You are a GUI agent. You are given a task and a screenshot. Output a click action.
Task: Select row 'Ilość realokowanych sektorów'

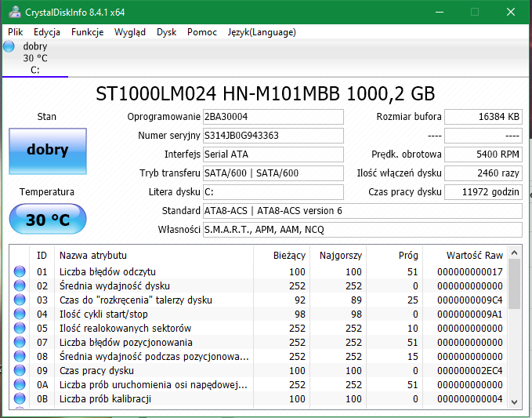(259, 329)
